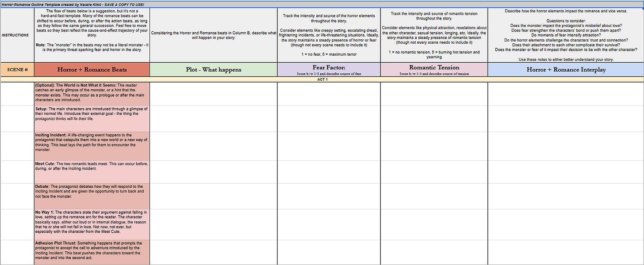Click the 'Meet Cute' beat cell
This screenshot has width=644, height=265.
point(92,172)
